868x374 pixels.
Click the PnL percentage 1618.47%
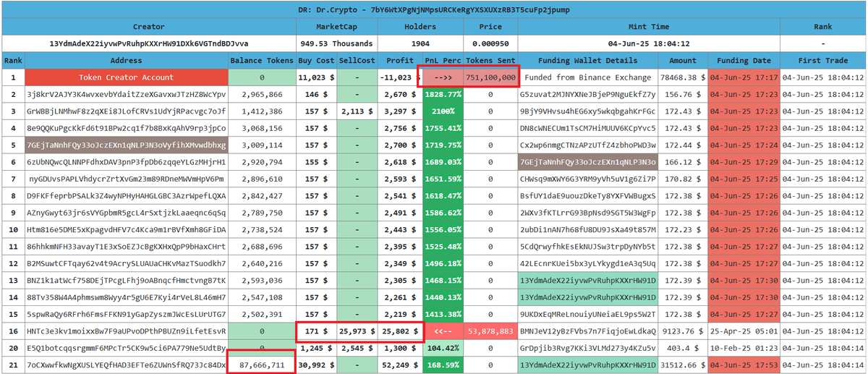tap(443, 196)
